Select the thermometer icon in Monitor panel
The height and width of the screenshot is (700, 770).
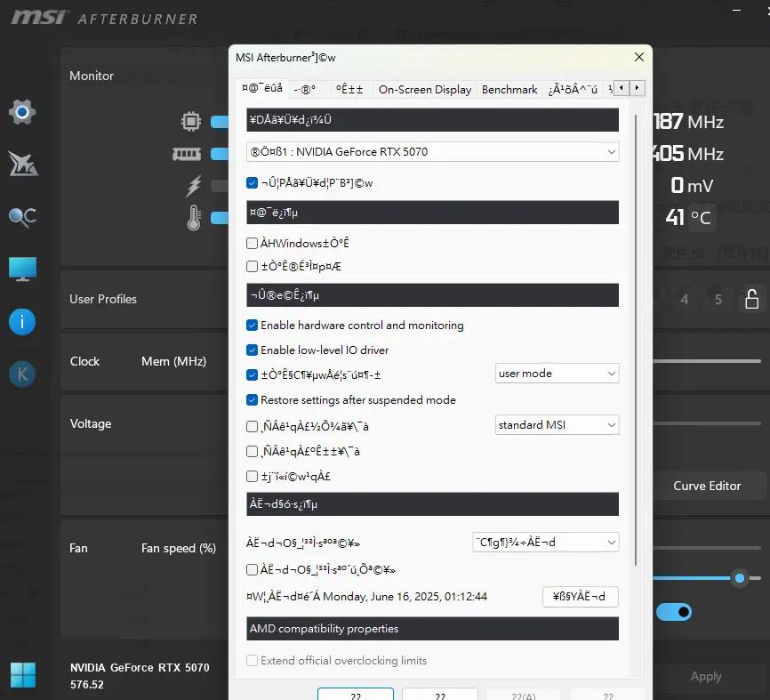[x=194, y=218]
